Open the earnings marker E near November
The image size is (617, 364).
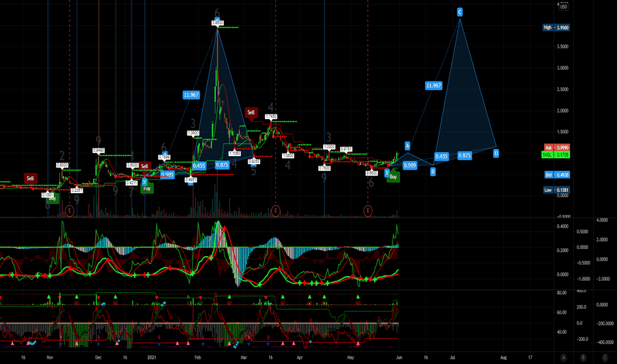click(70, 211)
